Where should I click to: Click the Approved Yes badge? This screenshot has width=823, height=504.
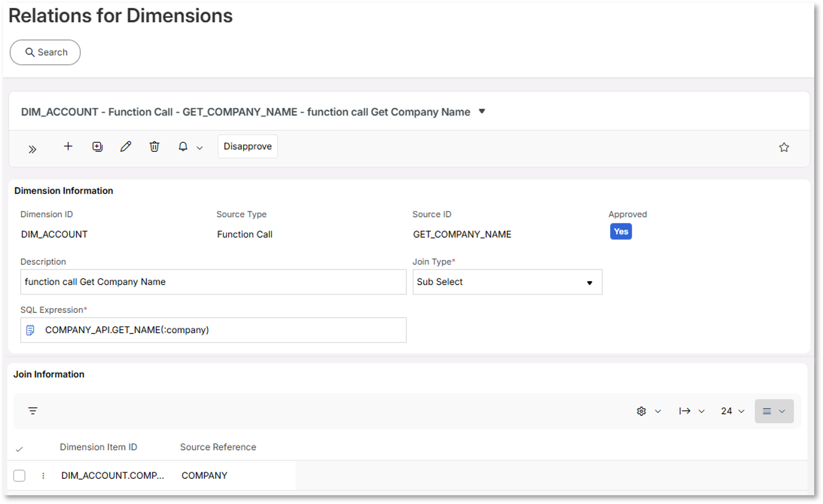621,231
